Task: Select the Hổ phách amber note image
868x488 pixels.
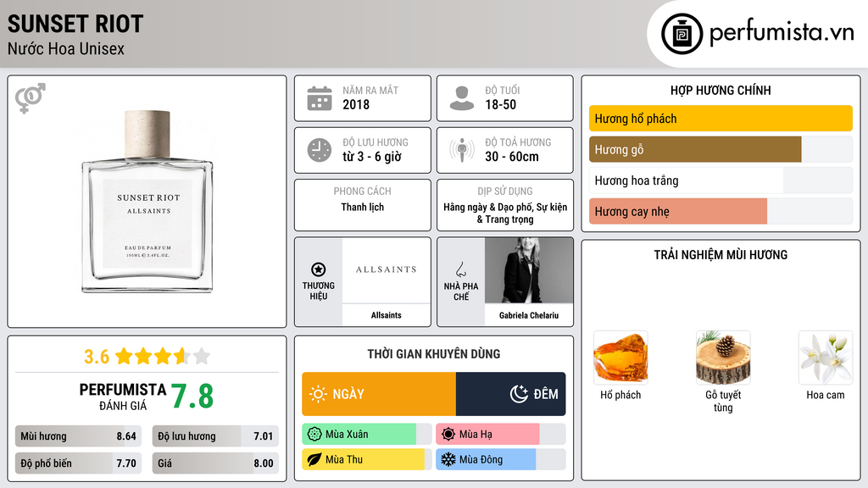Action: tap(620, 358)
